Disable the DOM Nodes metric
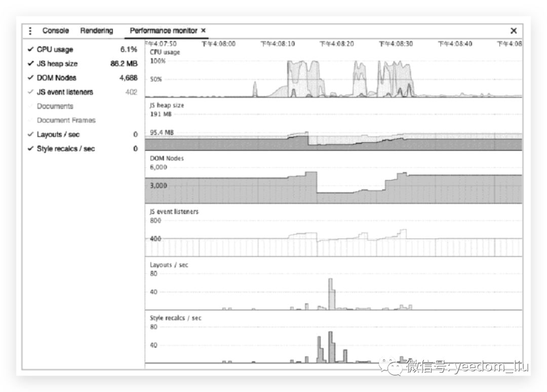The height and width of the screenshot is (392, 547). pos(56,78)
